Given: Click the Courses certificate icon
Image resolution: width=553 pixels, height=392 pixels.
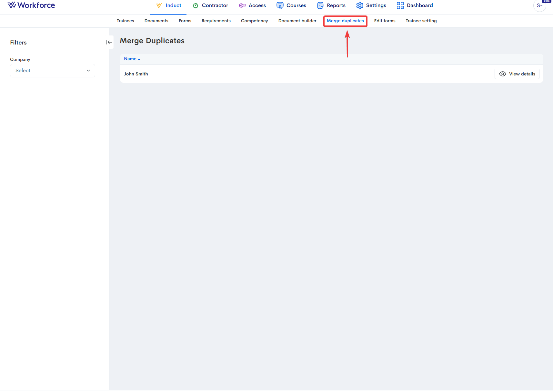Looking at the screenshot, I should pyautogui.click(x=280, y=5).
